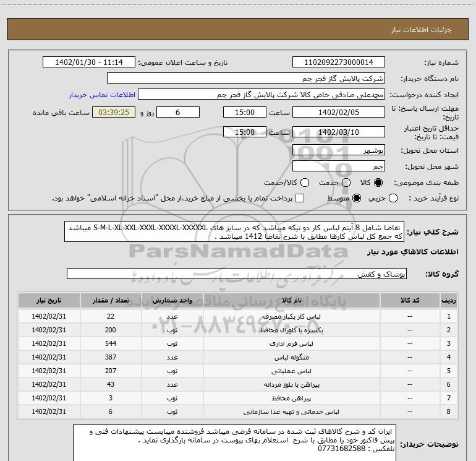Select the row پیراهن محافظ

pos(238,398)
